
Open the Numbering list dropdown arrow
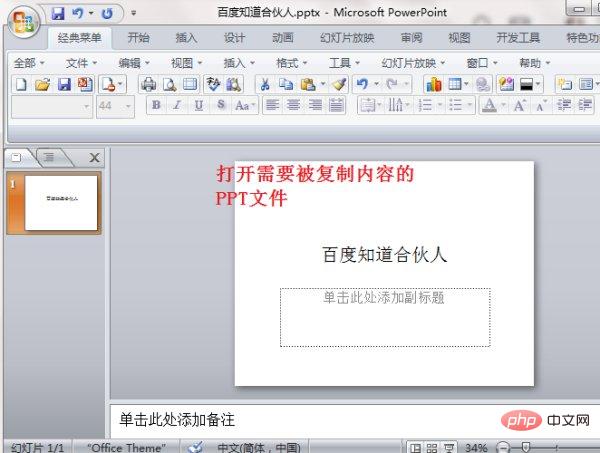pyautogui.click(x=440, y=105)
